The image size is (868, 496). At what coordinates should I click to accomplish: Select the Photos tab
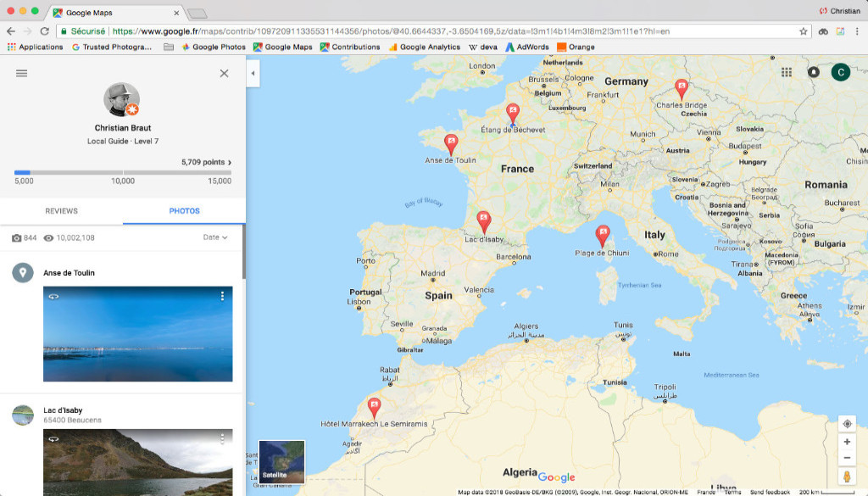[x=184, y=211]
